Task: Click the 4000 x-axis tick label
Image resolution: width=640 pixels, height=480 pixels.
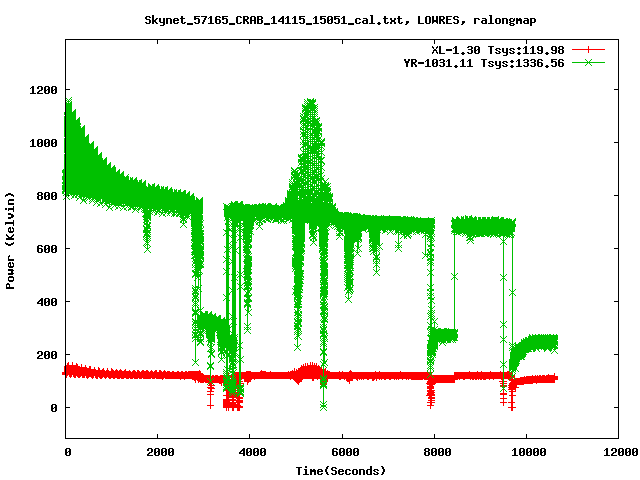Action: (x=252, y=452)
